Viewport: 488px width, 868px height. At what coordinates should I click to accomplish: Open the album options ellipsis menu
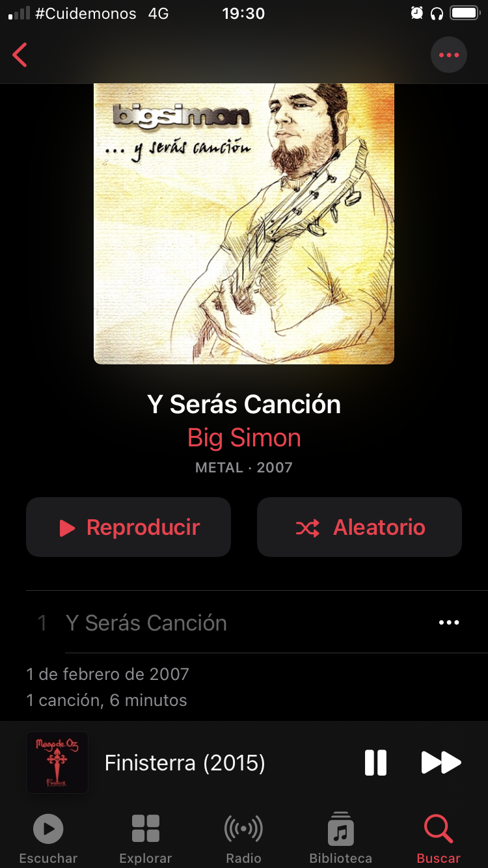coord(449,55)
